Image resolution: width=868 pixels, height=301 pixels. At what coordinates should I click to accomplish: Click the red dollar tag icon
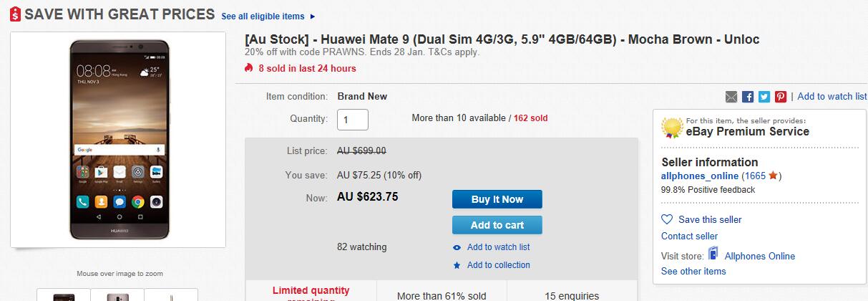click(14, 14)
